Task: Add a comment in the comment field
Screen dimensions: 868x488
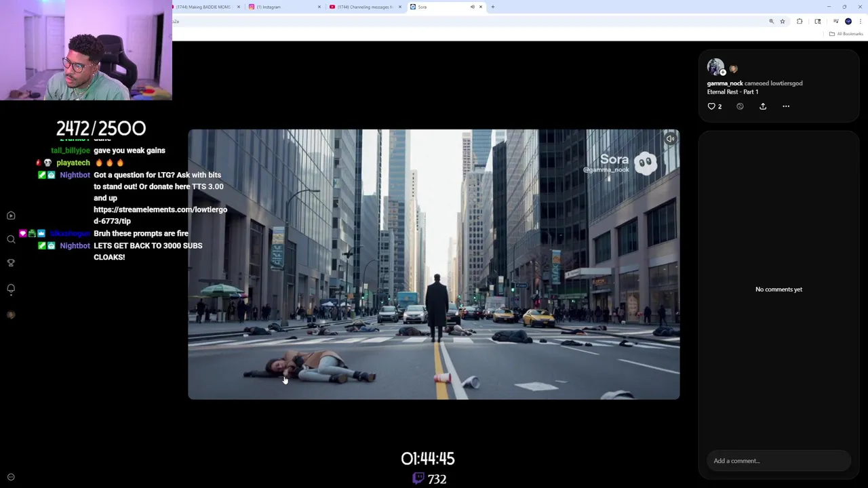Action: [778, 461]
